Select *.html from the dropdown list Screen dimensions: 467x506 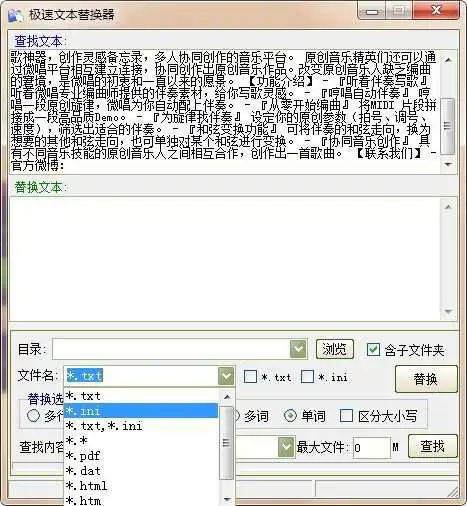[x=141, y=486]
